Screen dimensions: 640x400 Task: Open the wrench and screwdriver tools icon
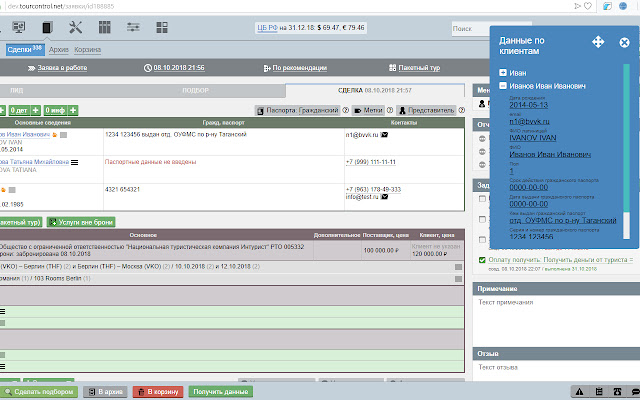tap(76, 27)
